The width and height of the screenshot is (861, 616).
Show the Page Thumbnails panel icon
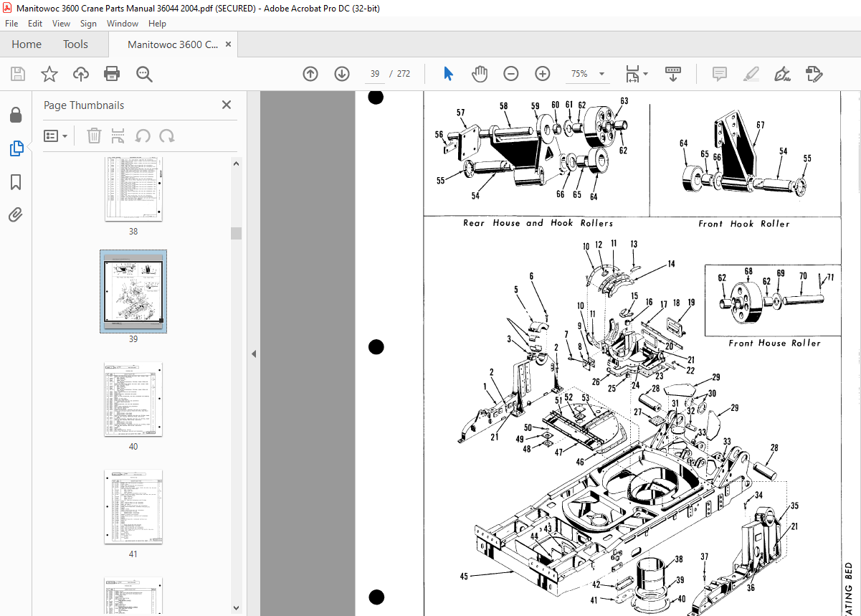click(x=16, y=148)
